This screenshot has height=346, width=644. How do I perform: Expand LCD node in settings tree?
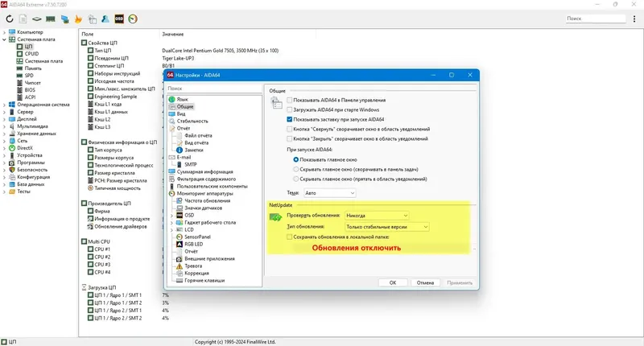[x=171, y=230]
